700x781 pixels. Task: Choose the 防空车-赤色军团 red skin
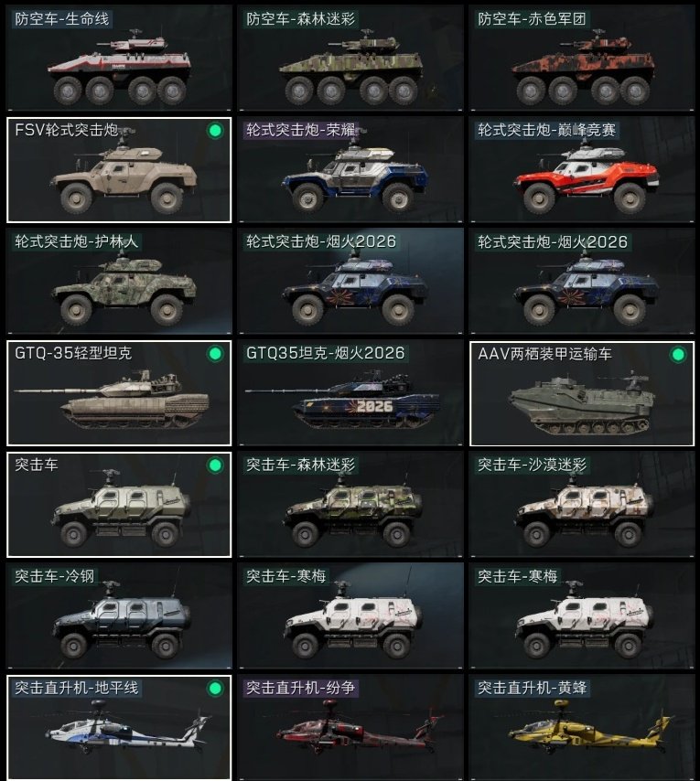tap(581, 58)
